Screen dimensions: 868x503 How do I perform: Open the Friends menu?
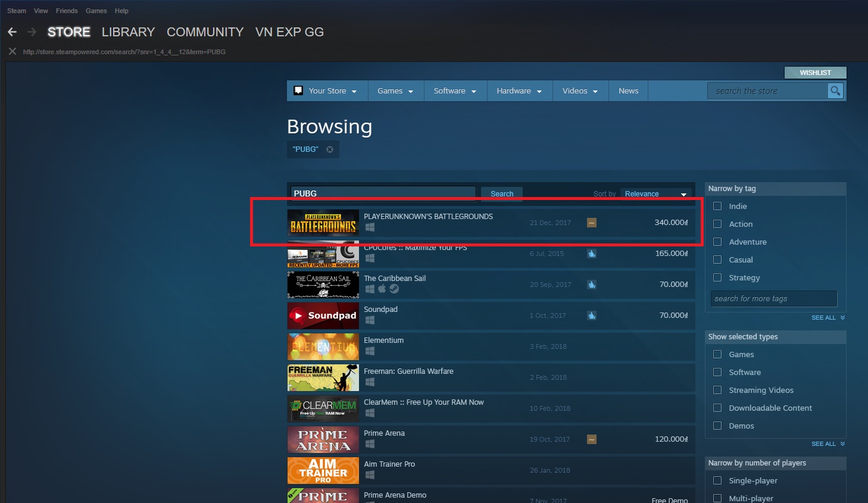pyautogui.click(x=67, y=11)
